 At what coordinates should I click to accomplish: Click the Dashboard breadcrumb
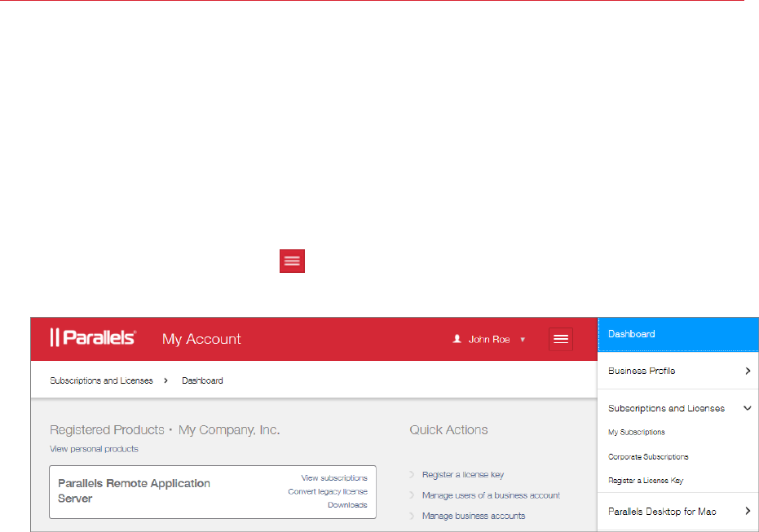[202, 380]
